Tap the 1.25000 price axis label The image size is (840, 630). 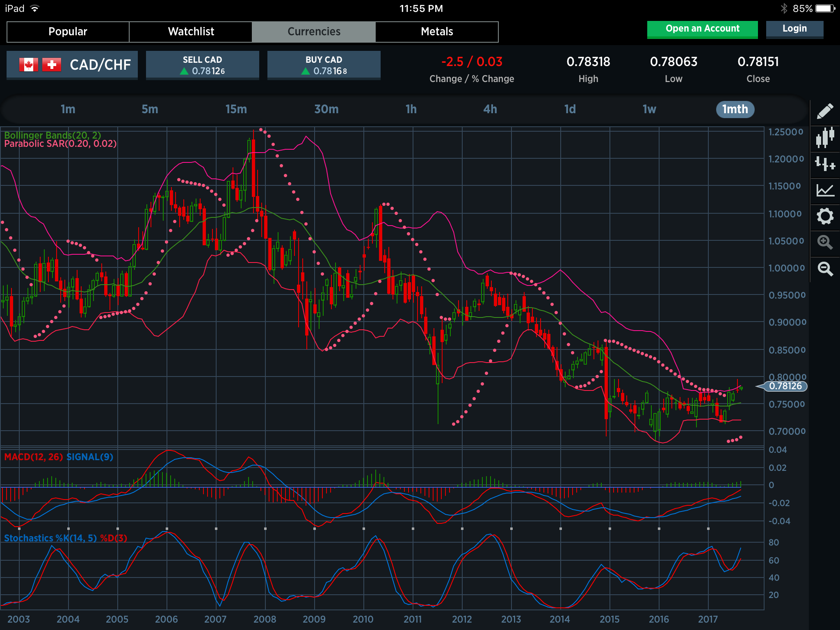click(786, 132)
